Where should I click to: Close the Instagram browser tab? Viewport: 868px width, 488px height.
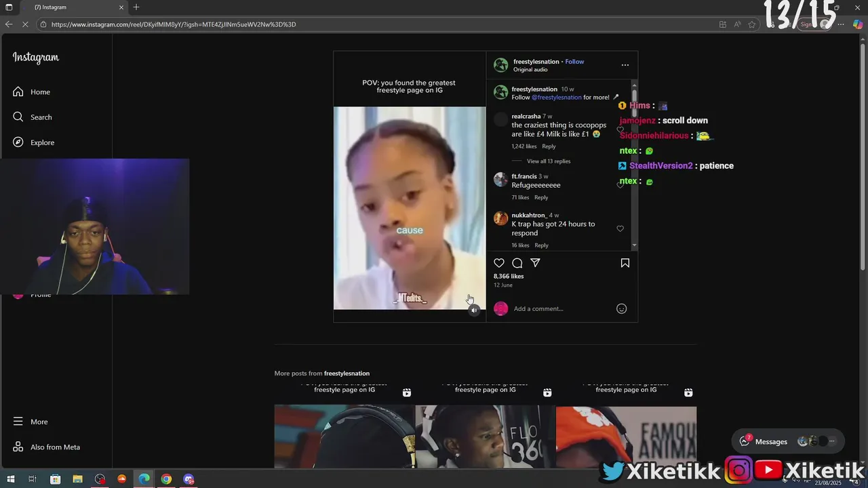(121, 7)
